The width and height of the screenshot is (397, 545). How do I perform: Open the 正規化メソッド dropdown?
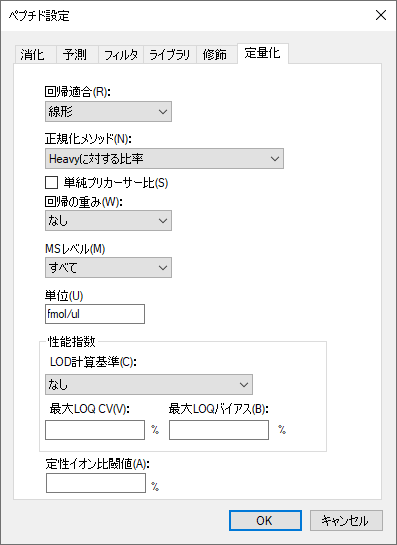(x=164, y=158)
